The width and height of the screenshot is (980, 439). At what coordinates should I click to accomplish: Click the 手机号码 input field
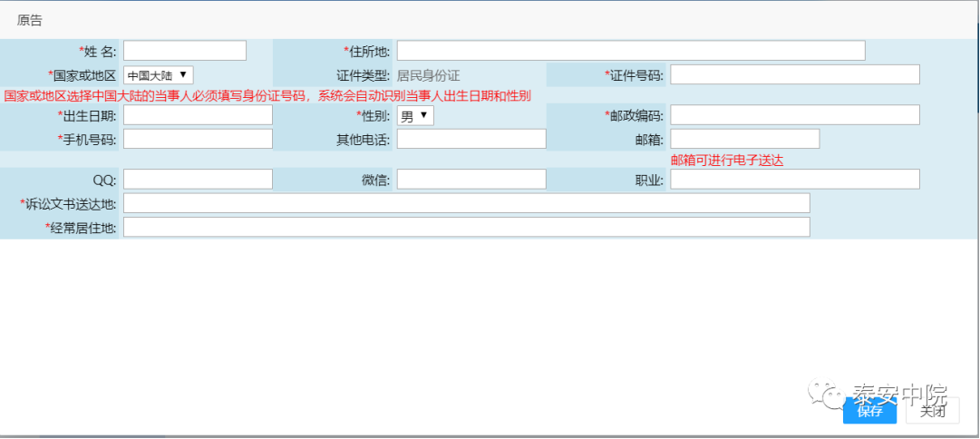pyautogui.click(x=199, y=139)
